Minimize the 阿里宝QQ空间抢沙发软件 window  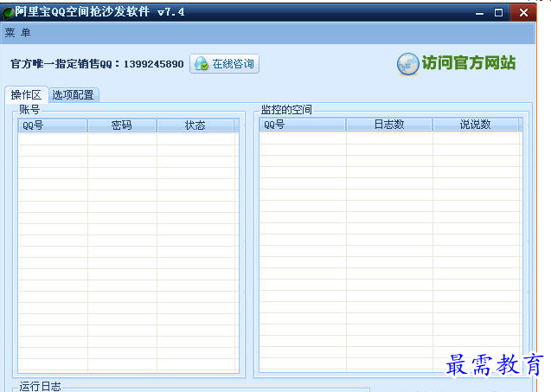tap(479, 13)
